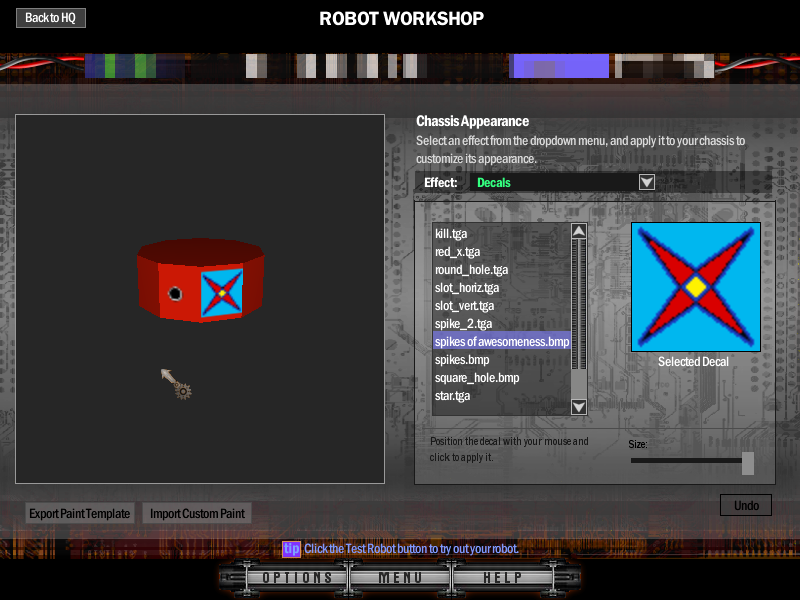Open the Menu bar item
The width and height of the screenshot is (800, 600).
point(400,578)
